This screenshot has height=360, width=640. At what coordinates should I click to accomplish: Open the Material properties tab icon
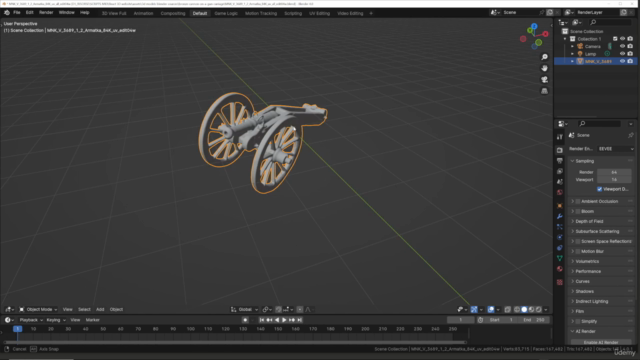point(560,269)
